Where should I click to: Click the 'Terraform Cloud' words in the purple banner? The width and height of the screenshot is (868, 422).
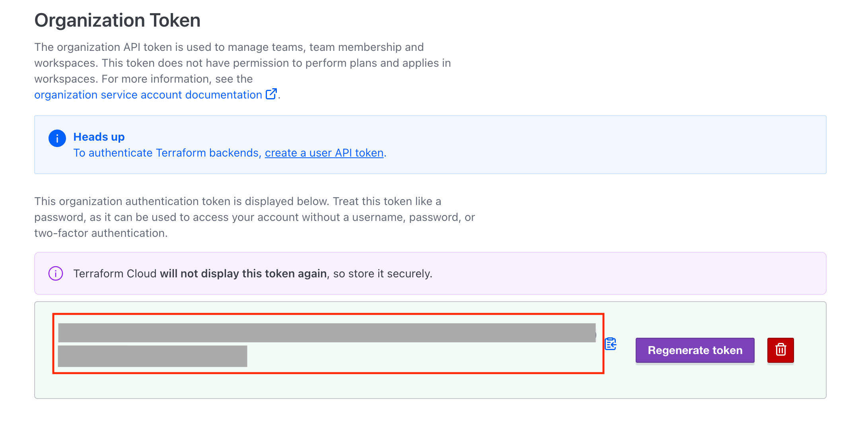[x=115, y=273]
